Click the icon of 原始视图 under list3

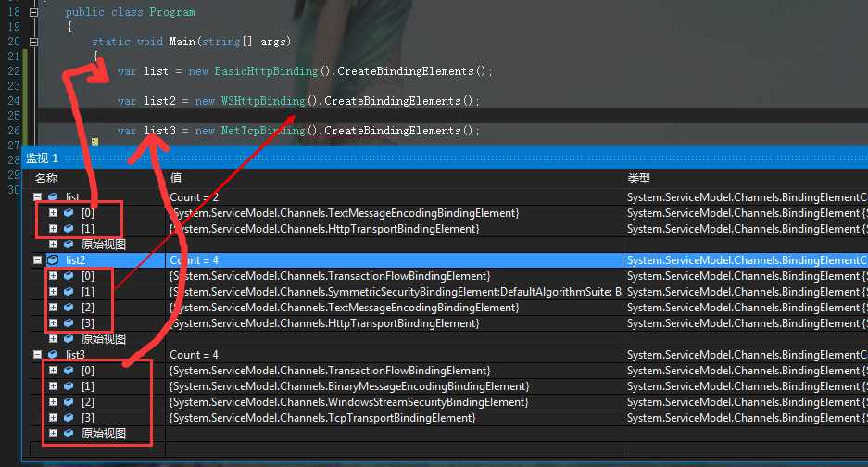(x=69, y=434)
